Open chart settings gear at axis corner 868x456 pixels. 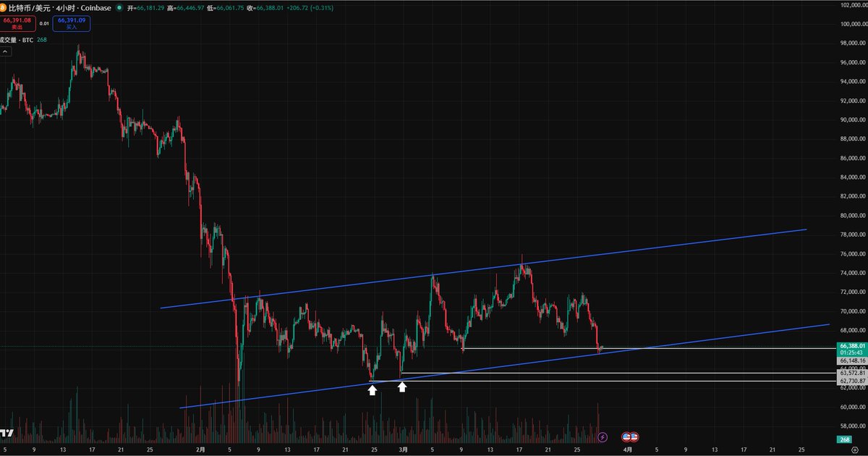click(854, 449)
